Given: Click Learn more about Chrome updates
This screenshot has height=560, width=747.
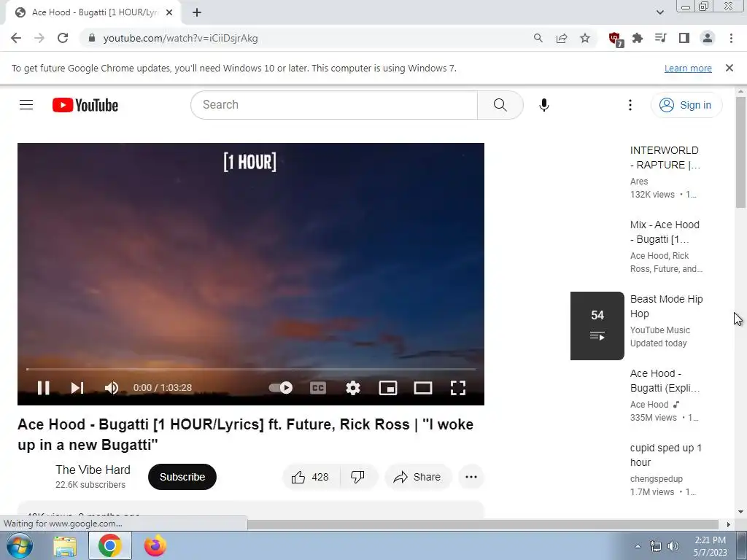Looking at the screenshot, I should [x=688, y=68].
